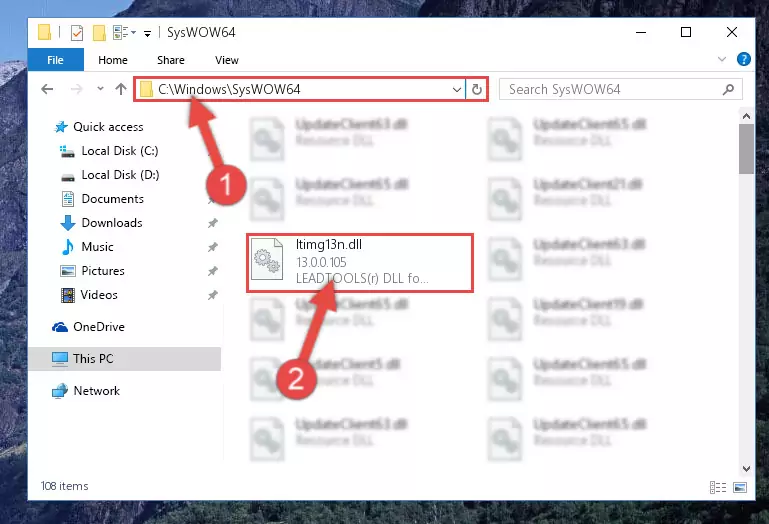Click the pin icon next to Music
This screenshot has height=524, width=769.
point(212,247)
